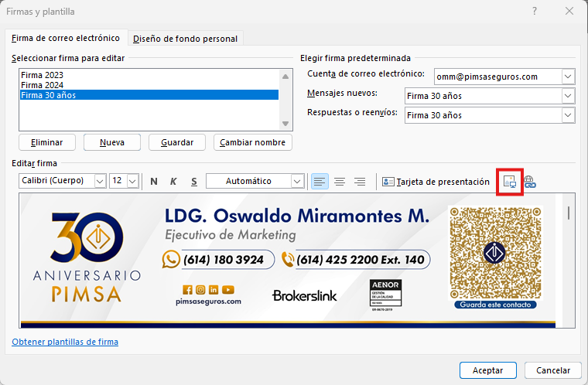This screenshot has height=385, width=588.
Task: Expand the Mensajes nuevos signature dropdown
Action: [x=568, y=96]
